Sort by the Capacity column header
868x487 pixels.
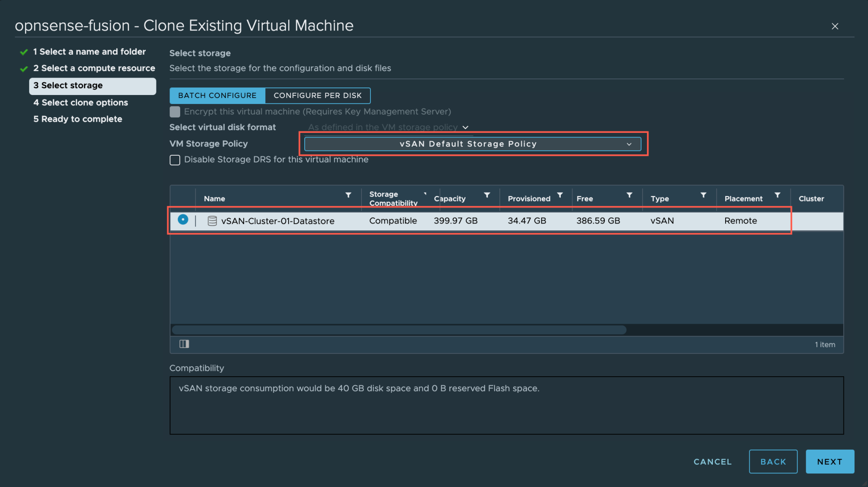point(450,199)
